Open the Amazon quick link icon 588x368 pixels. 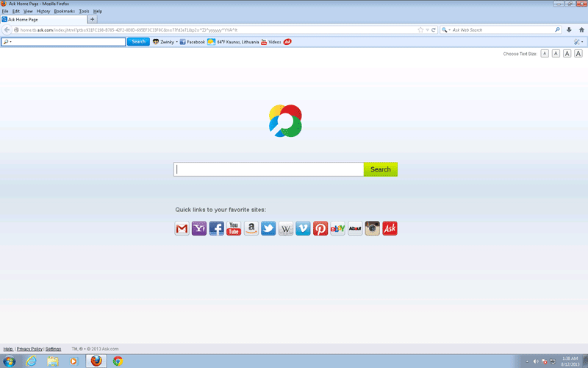(251, 229)
